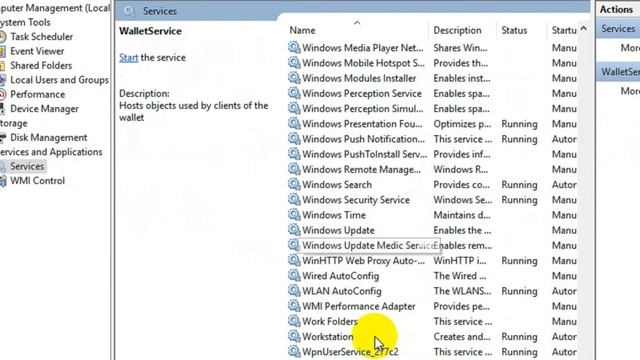Click the gear icon of WpnUserService_2f7c2

pyautogui.click(x=293, y=351)
